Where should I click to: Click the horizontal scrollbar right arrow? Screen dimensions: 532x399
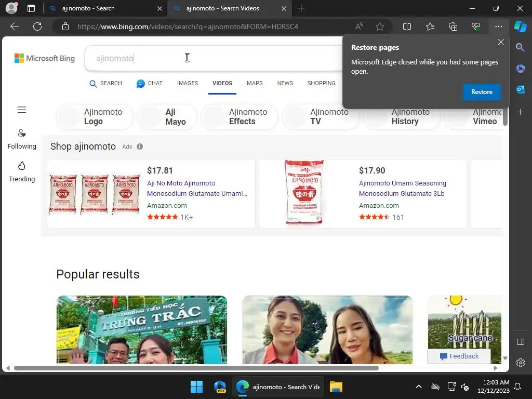(495, 368)
